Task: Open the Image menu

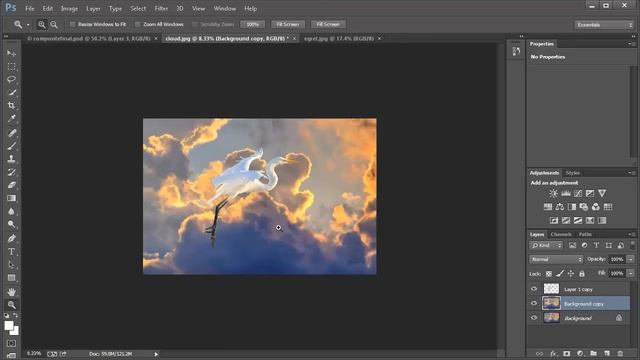Action: [69, 9]
